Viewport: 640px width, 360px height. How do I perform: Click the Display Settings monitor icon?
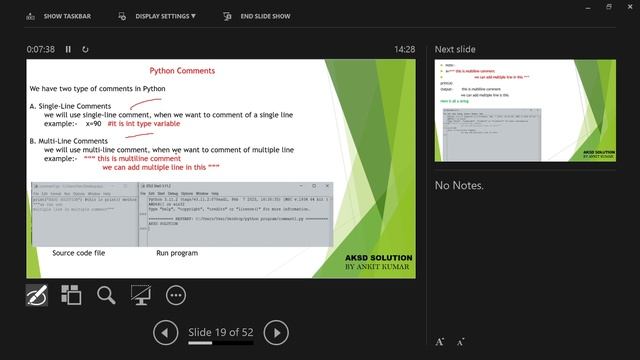tap(122, 16)
